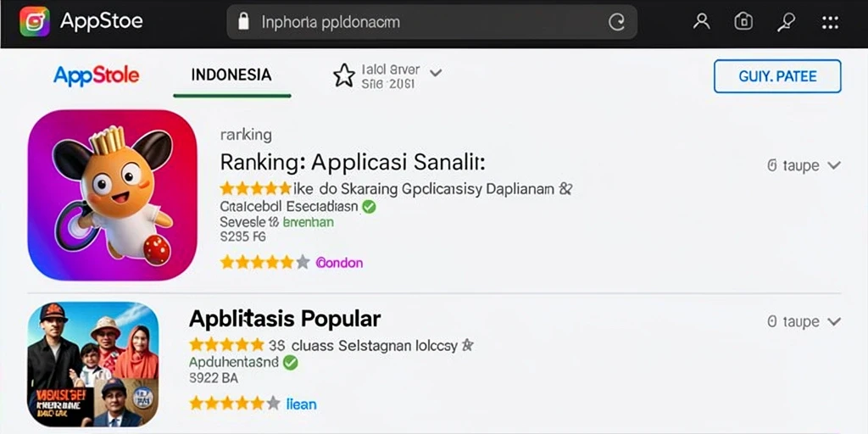The height and width of the screenshot is (434, 868).
Task: Reload page with the refresh icon
Action: pyautogui.click(x=616, y=22)
